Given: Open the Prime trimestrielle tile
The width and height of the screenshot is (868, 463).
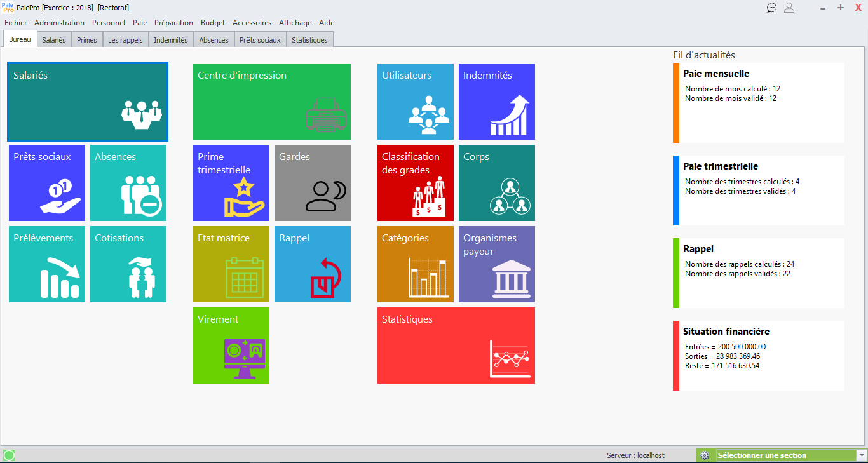Looking at the screenshot, I should (231, 183).
